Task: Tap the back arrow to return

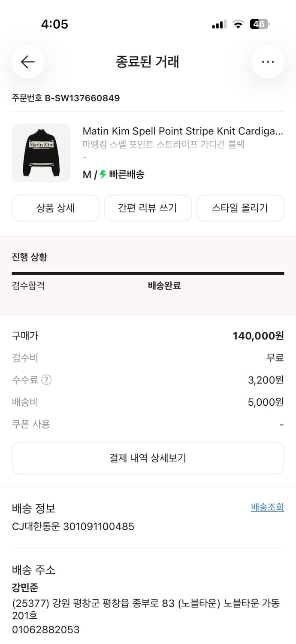Action: point(27,62)
